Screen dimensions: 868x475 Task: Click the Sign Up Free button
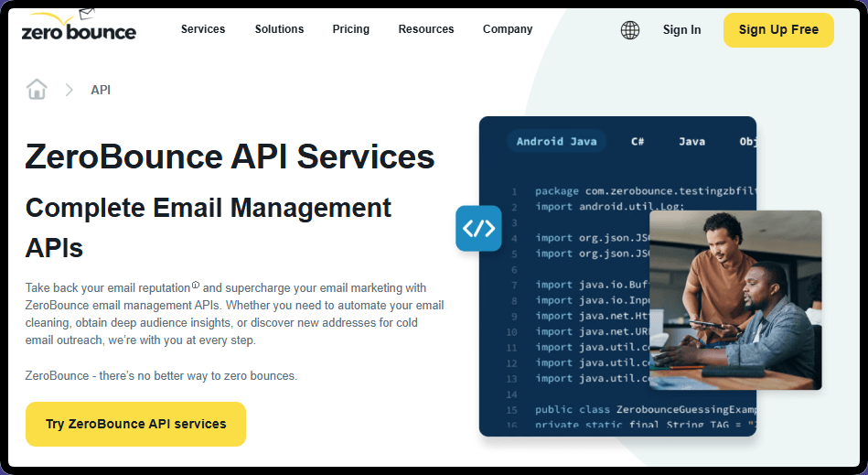[778, 30]
